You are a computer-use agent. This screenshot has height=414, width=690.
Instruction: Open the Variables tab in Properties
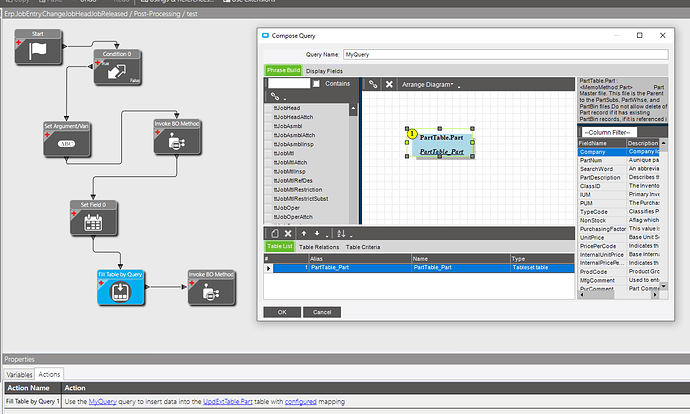(x=21, y=375)
